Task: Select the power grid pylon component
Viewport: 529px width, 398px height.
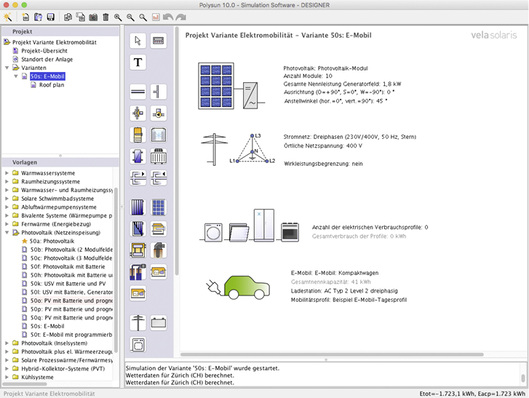Action: (x=138, y=322)
